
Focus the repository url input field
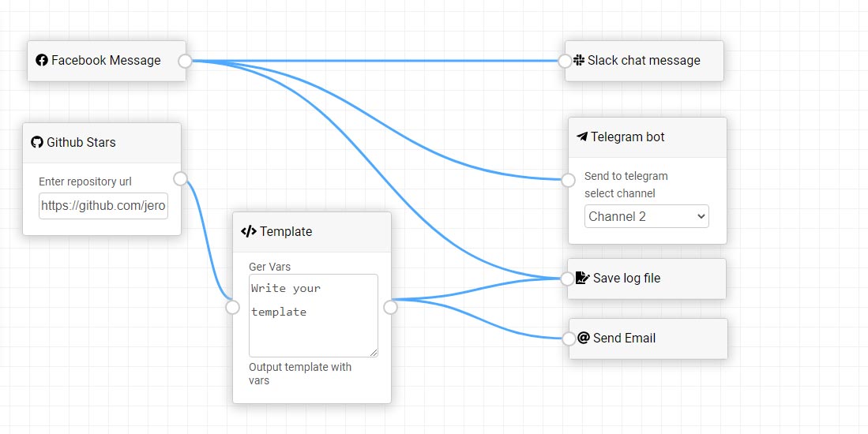(103, 206)
